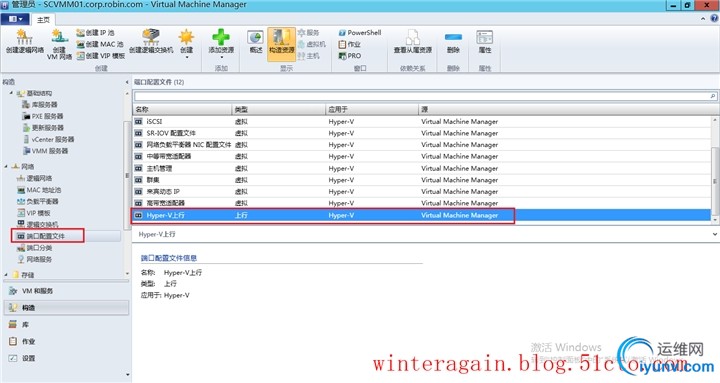Expand the navigation pane bottom overflow arrow
This screenshot has height=383, width=720.
tap(127, 375)
